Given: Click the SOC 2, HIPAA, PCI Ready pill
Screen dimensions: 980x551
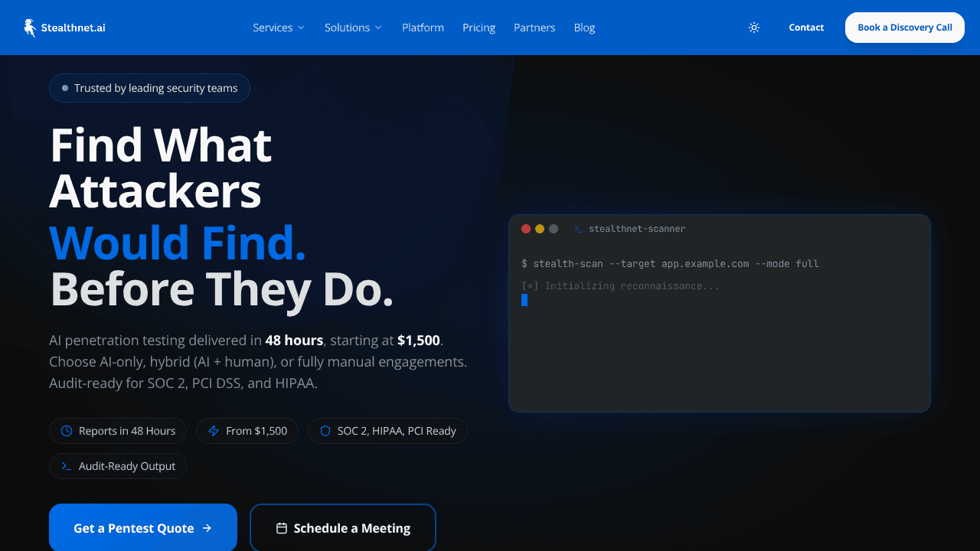Looking at the screenshot, I should (387, 431).
